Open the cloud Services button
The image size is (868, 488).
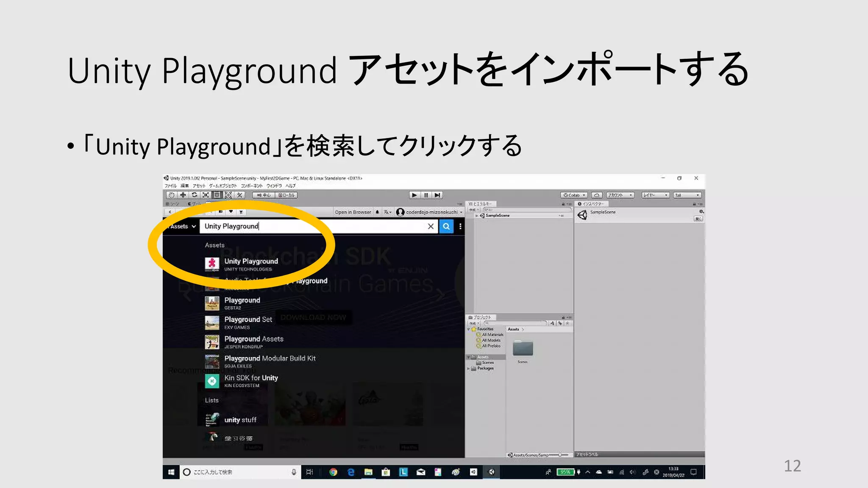point(597,195)
